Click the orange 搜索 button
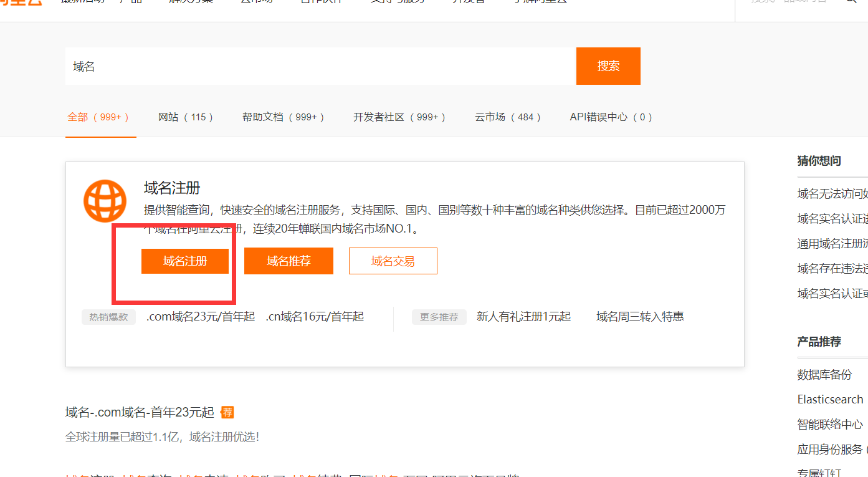Screen dimensions: 868x477 pyautogui.click(x=608, y=65)
